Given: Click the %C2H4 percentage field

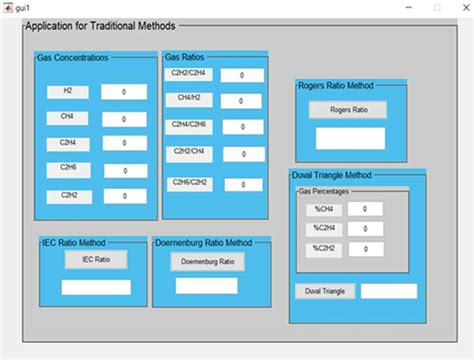Looking at the screenshot, I should pyautogui.click(x=366, y=229).
